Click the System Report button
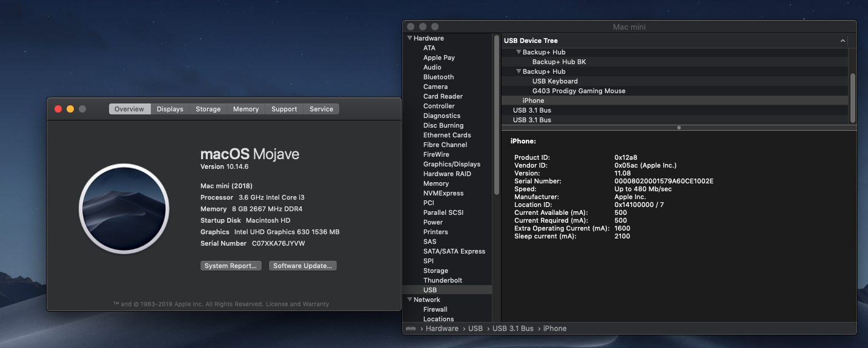Viewport: 868px width, 348px height. tap(231, 266)
